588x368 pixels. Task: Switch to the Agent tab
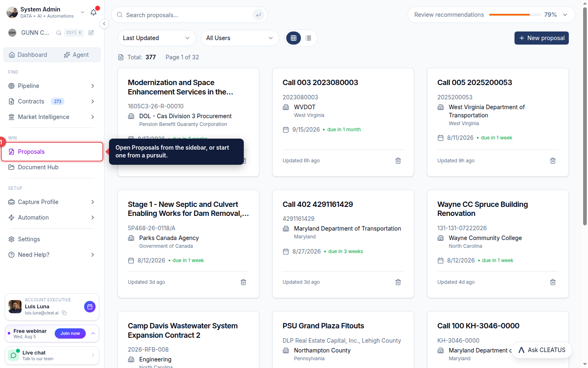coord(76,55)
